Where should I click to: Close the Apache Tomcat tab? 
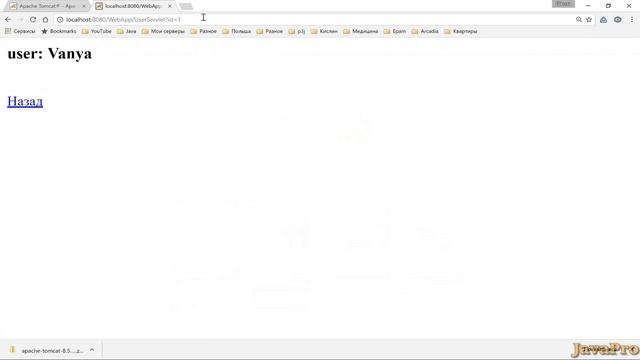click(84, 6)
